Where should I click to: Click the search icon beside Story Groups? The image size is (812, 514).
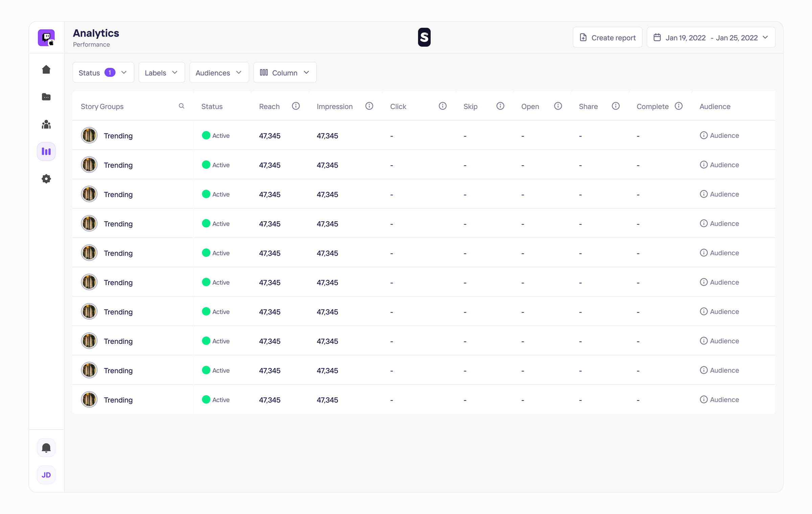182,106
